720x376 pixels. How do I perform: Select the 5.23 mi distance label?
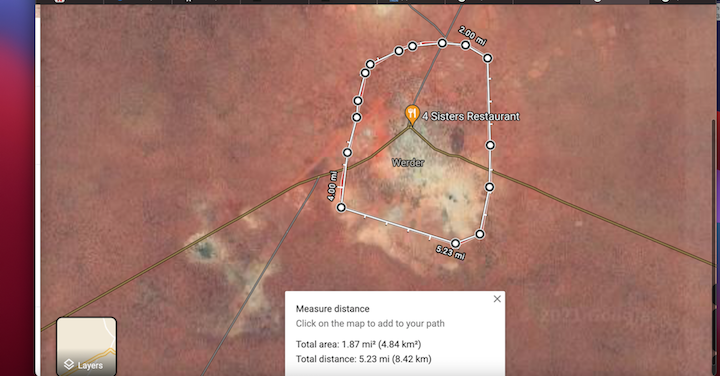coord(450,252)
